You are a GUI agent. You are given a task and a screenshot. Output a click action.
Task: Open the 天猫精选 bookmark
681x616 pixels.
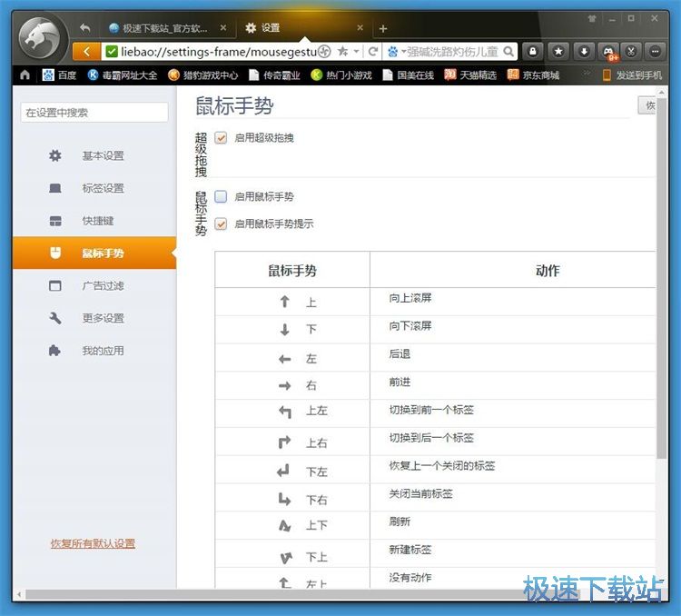point(470,75)
